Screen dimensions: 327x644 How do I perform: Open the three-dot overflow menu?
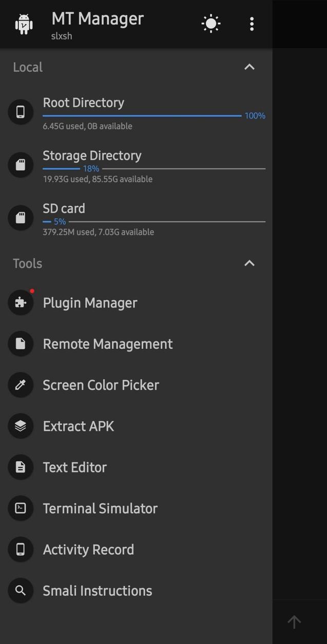[x=252, y=23]
